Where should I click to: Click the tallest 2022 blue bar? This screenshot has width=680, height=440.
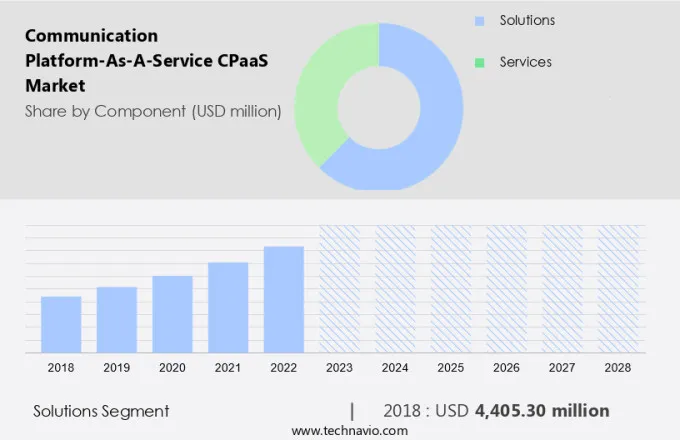coord(284,299)
